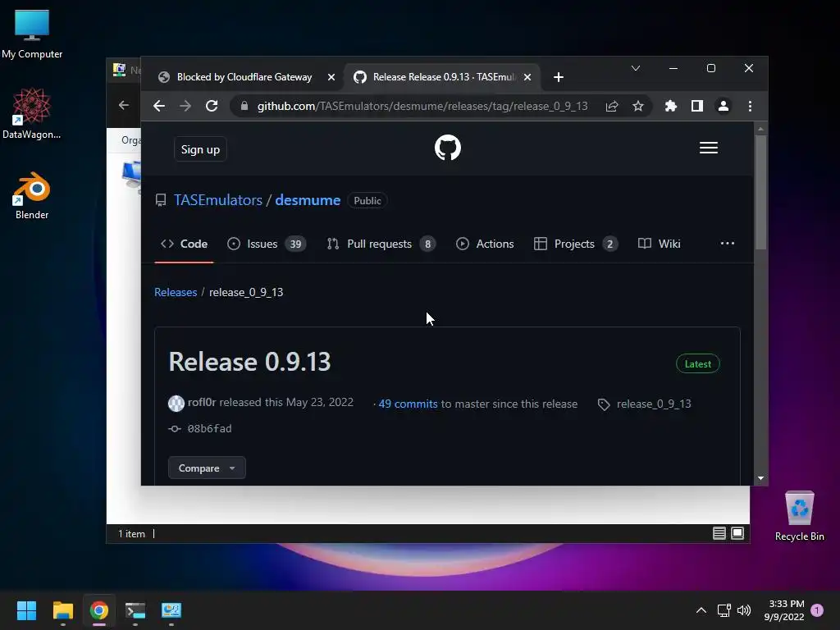Switch Explorer to large icons view
Screen dimensions: 840x630
(737, 533)
